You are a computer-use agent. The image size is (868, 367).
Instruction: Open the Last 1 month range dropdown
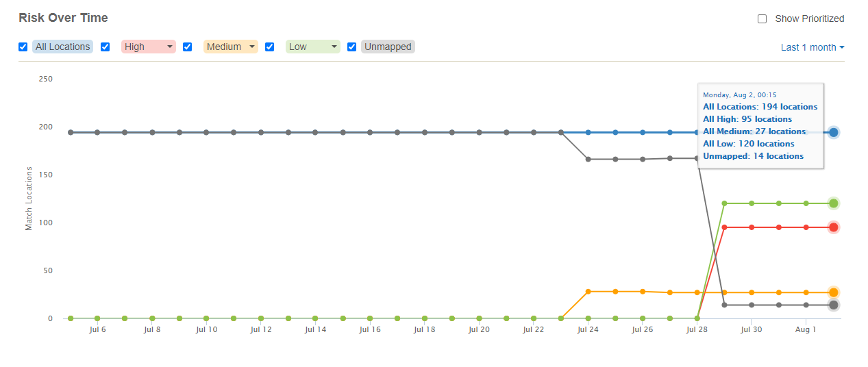click(813, 47)
